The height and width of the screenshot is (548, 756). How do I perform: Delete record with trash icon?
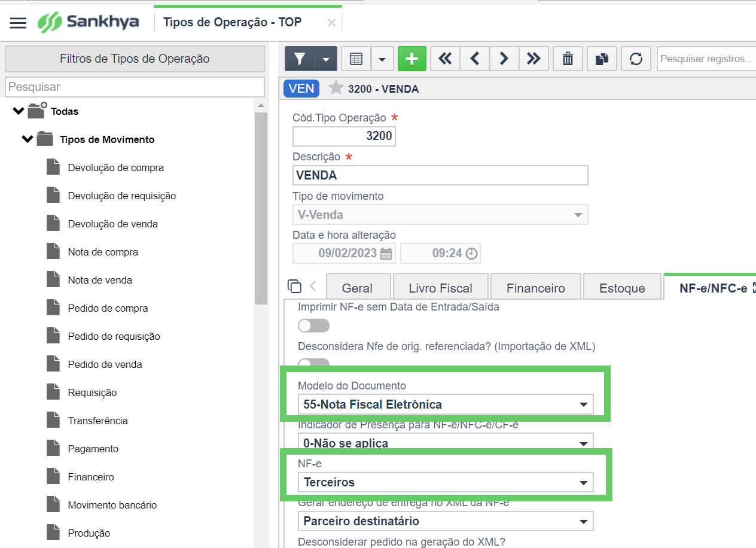pos(568,59)
